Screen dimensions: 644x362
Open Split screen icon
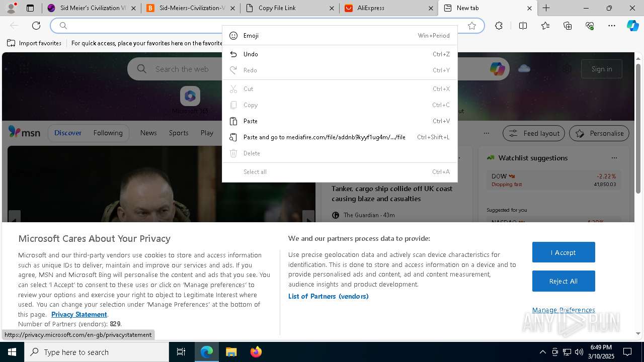point(523,26)
